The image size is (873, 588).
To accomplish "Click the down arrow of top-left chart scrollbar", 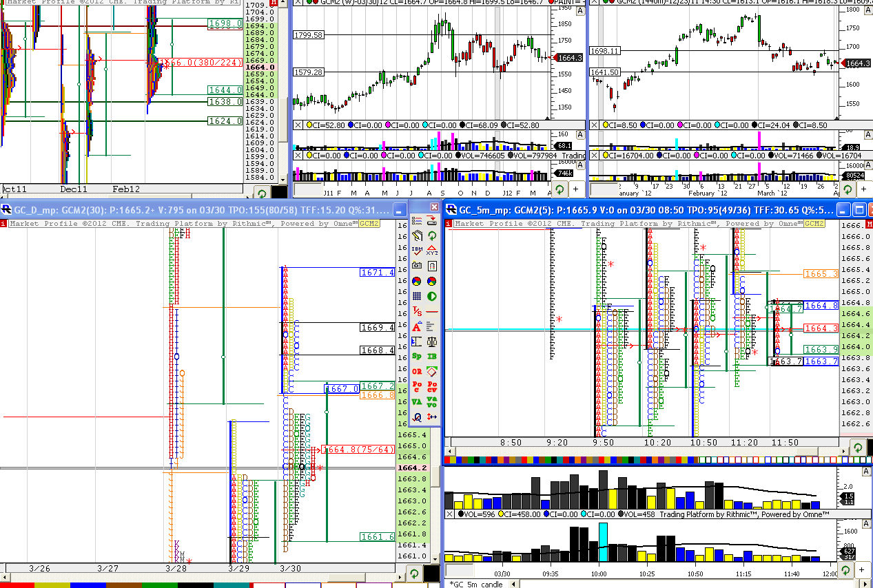I will pyautogui.click(x=282, y=180).
